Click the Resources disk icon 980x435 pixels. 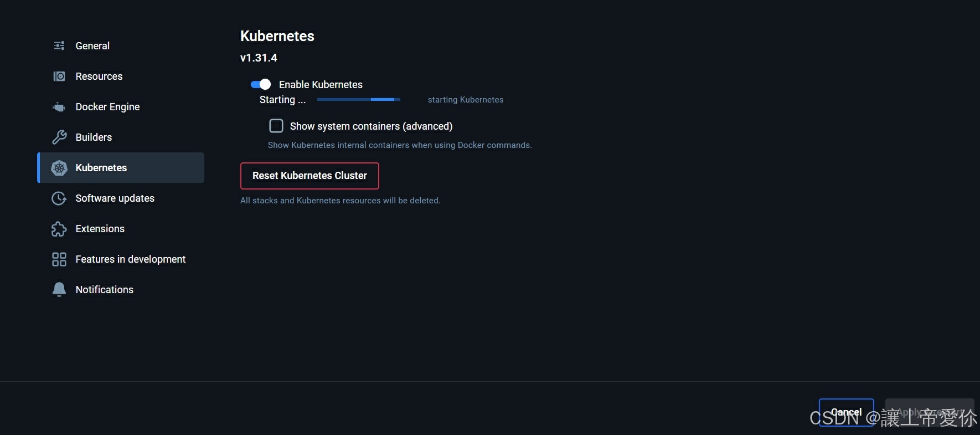(x=59, y=76)
